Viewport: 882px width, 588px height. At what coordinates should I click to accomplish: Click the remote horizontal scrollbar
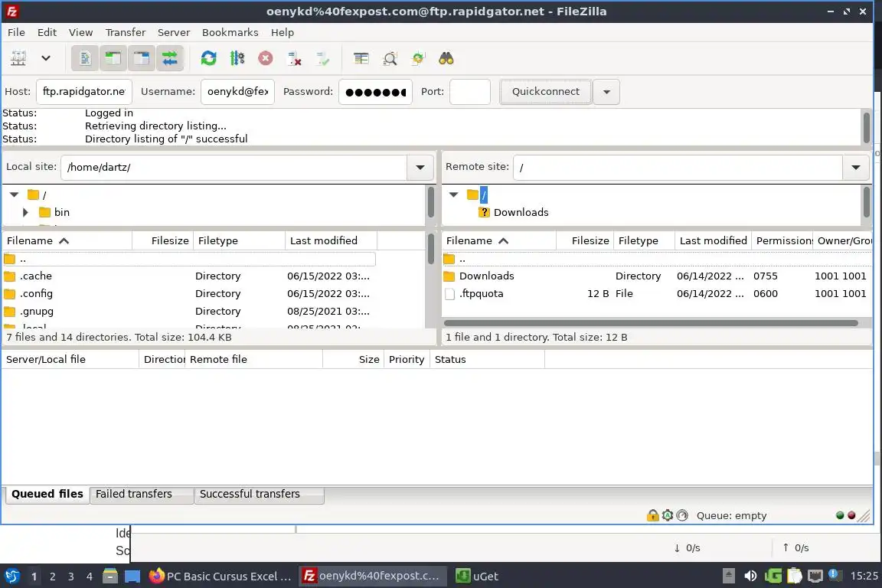[x=651, y=323]
